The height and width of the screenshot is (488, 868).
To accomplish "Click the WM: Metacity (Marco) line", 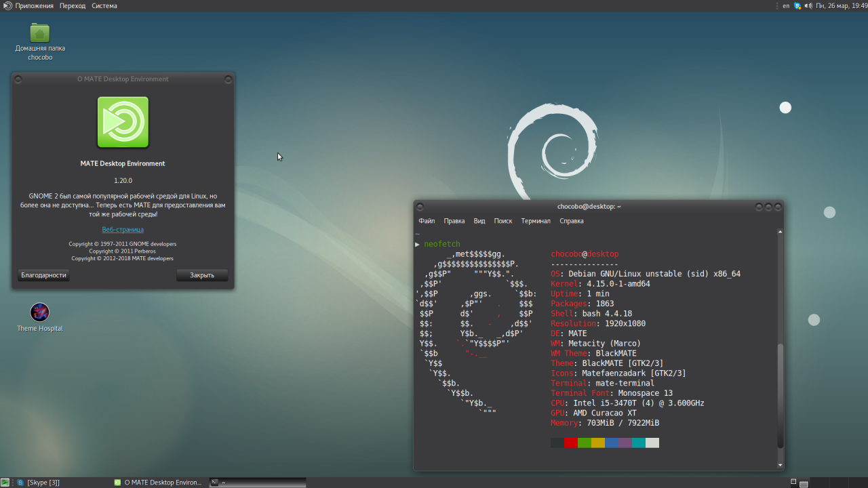I will pos(595,344).
